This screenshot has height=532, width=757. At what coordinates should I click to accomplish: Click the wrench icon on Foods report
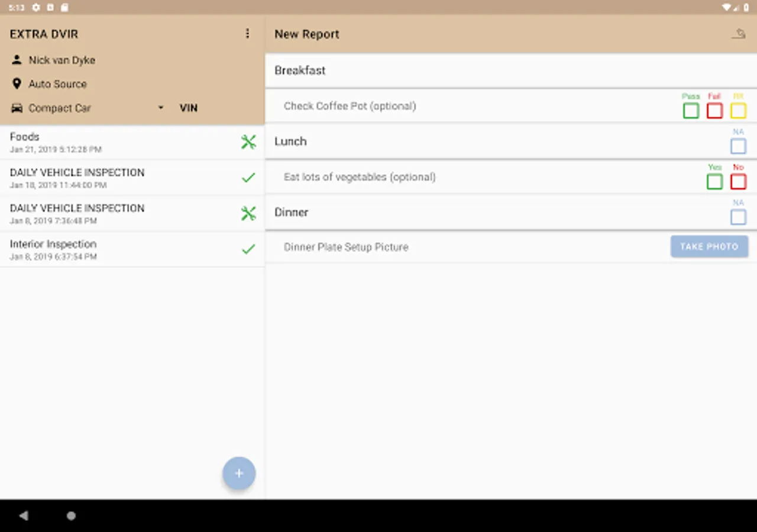248,142
